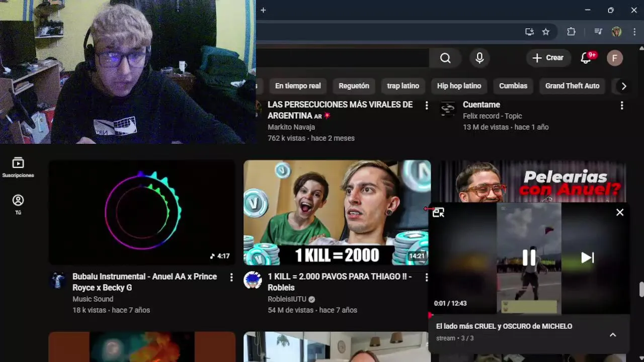Open 'Felix record - Topic' channel
Image resolution: width=644 pixels, height=362 pixels.
493,116
